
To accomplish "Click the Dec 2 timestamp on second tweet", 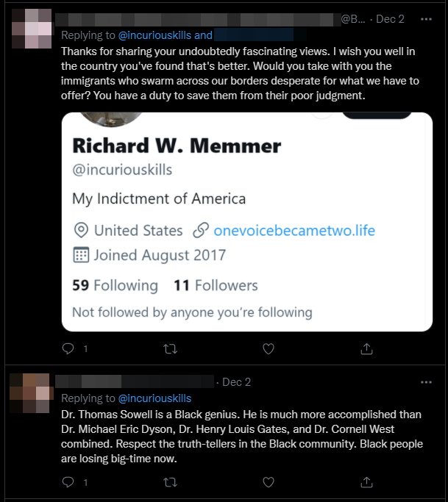I will coord(237,382).
